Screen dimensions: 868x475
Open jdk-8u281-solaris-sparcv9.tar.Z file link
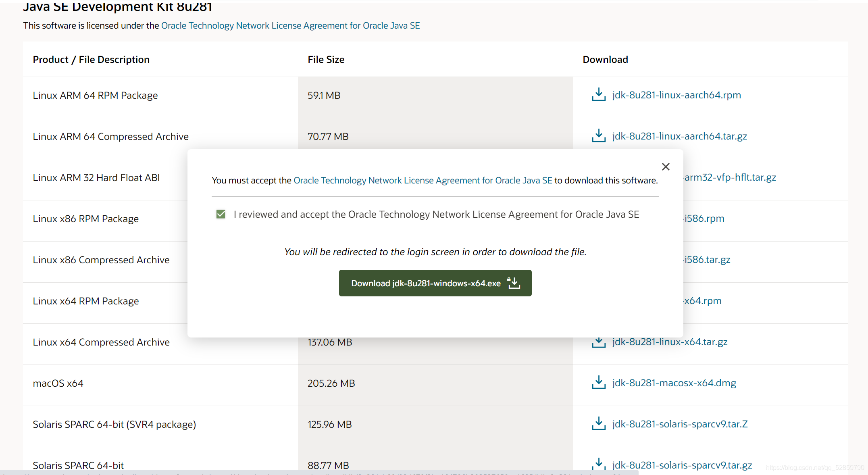pyautogui.click(x=680, y=424)
